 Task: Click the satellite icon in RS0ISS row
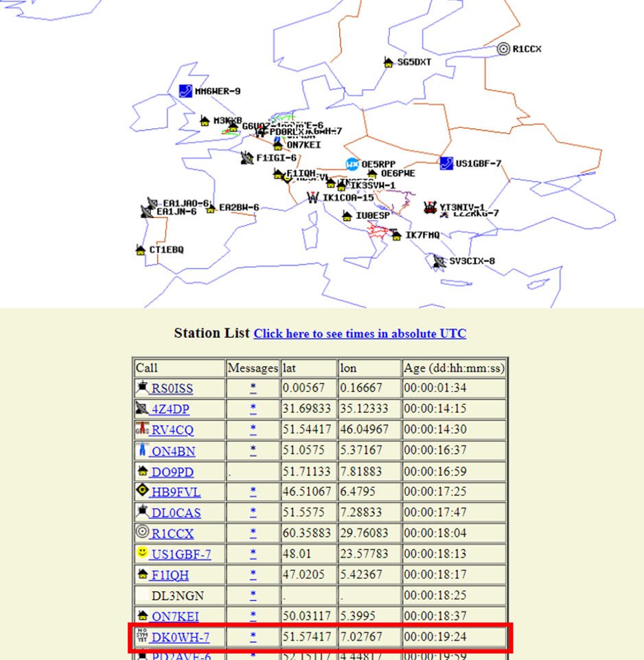pyautogui.click(x=142, y=386)
